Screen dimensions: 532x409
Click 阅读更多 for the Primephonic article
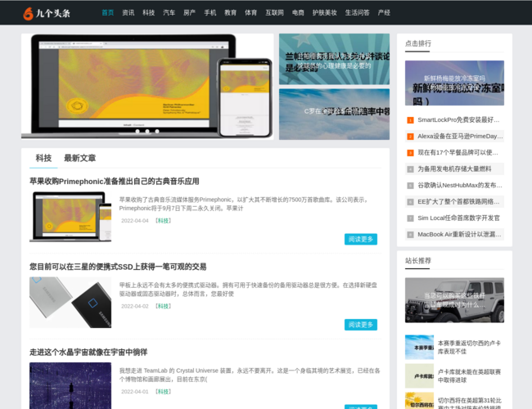tap(361, 239)
